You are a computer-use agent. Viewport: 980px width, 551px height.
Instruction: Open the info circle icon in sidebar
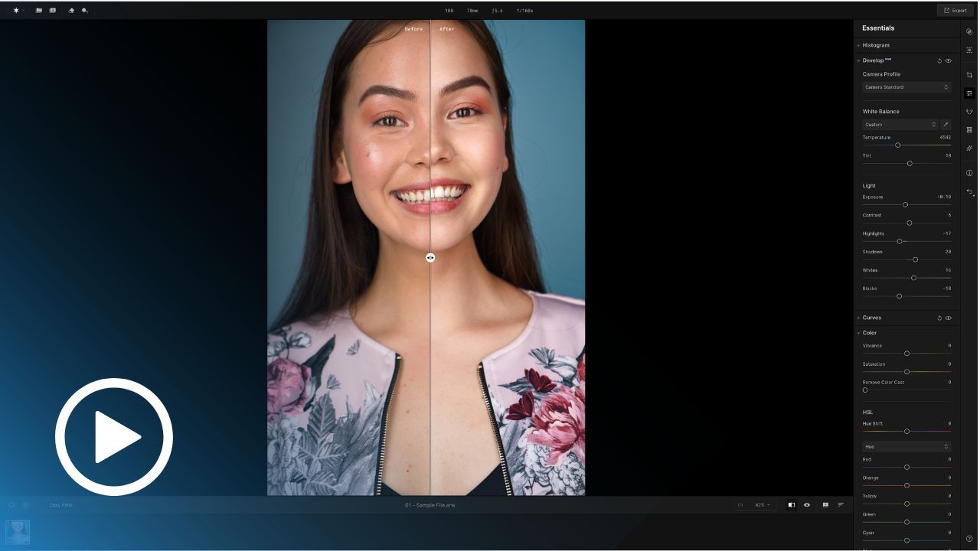click(969, 173)
